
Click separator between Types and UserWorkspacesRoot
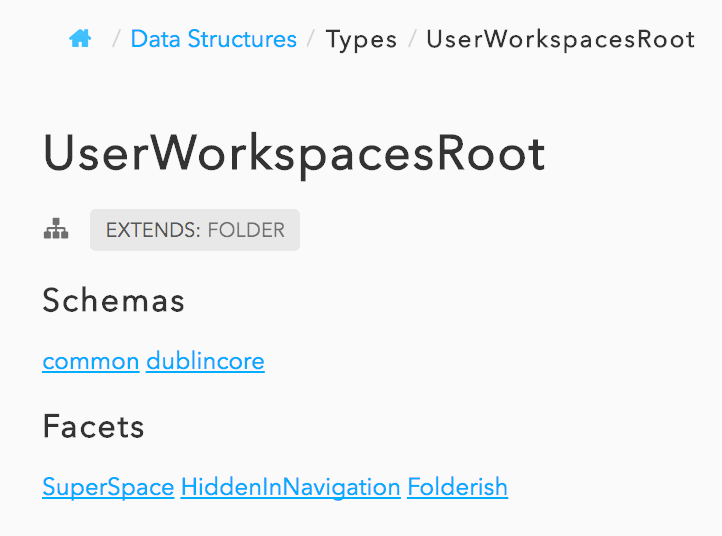click(x=412, y=39)
